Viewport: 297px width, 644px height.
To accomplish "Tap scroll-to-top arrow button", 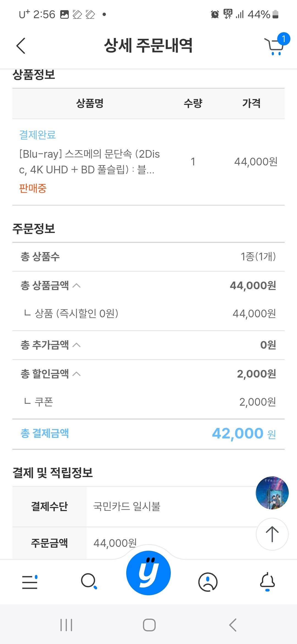I will tap(272, 534).
